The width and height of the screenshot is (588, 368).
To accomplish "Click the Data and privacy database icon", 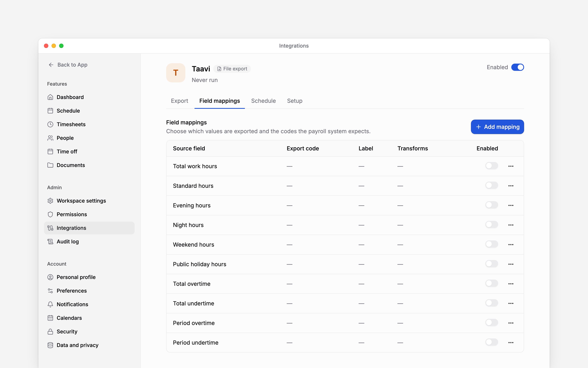I will (x=50, y=345).
